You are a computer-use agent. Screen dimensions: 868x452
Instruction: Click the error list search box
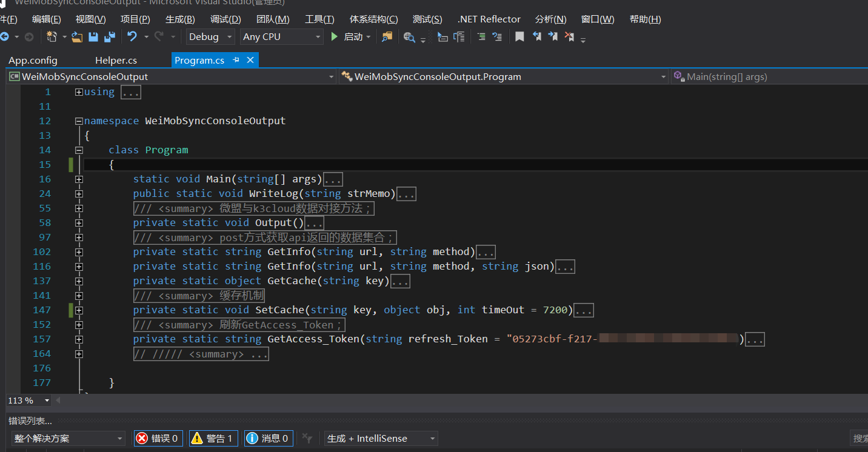click(x=860, y=438)
